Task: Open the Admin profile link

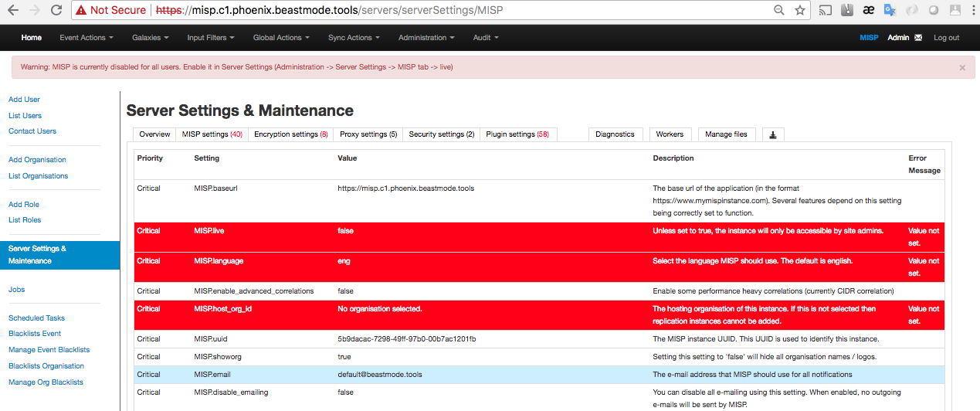Action: 898,38
